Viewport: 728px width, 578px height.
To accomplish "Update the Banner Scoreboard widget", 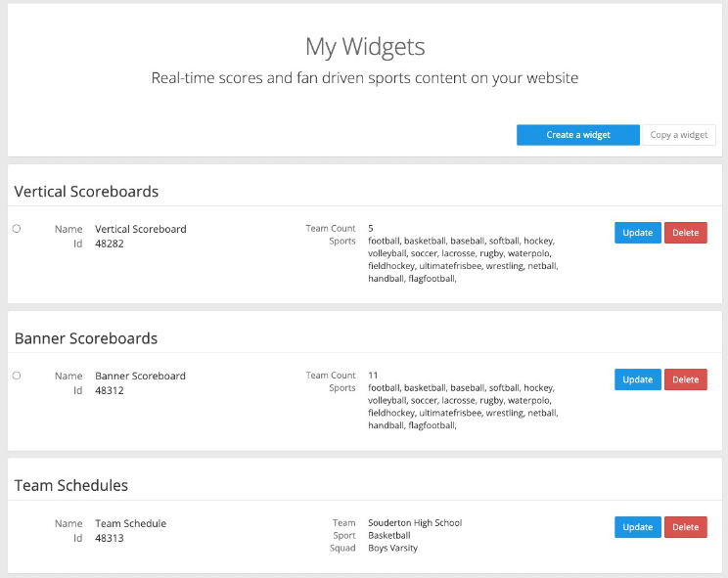I will 637,379.
